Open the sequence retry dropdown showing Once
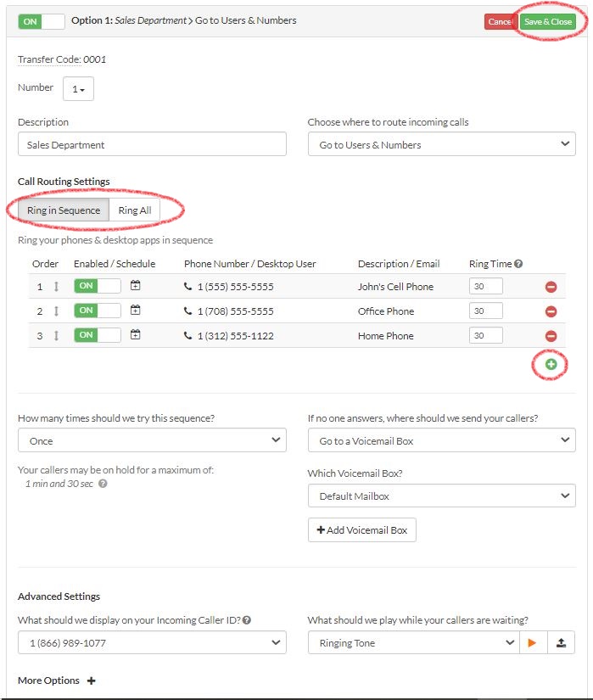Viewport: 593px width, 700px height. pyautogui.click(x=152, y=440)
